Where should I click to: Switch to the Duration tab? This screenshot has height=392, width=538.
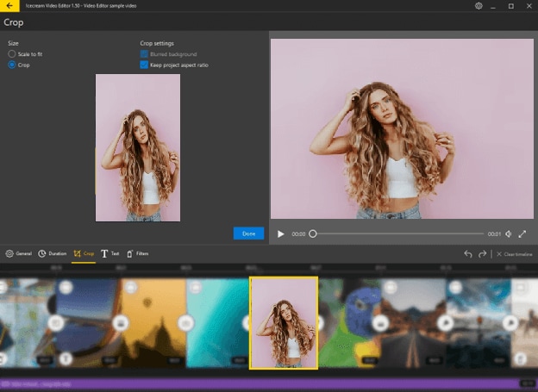pyautogui.click(x=53, y=254)
